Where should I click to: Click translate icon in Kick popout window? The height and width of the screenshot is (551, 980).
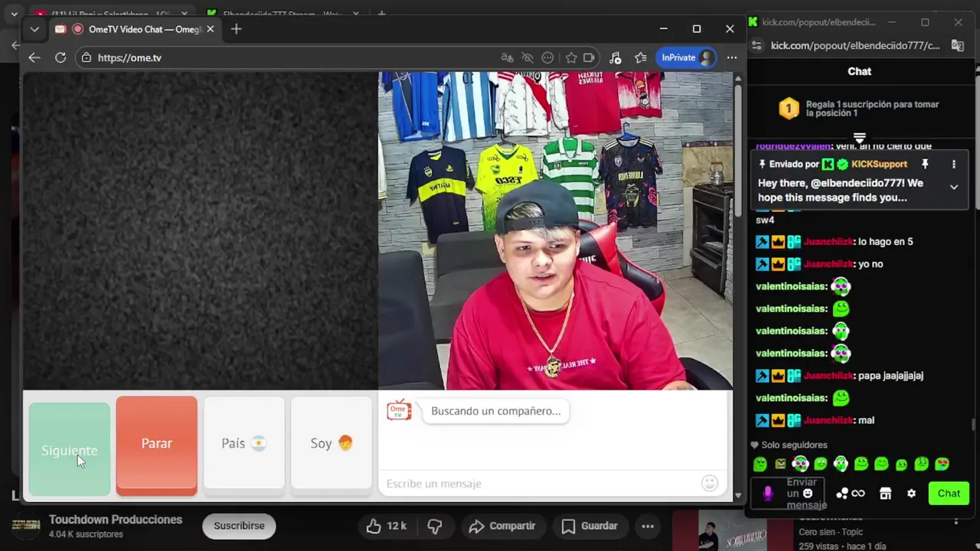pos(958,46)
